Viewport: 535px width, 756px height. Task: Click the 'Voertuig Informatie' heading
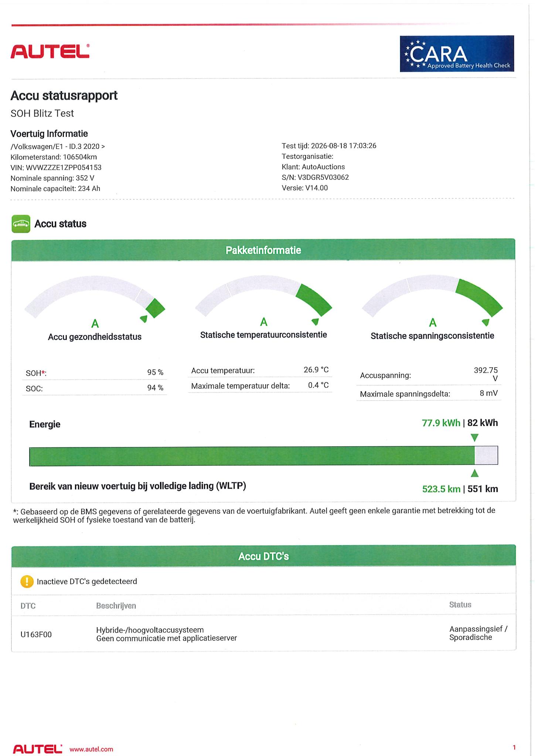[49, 134]
